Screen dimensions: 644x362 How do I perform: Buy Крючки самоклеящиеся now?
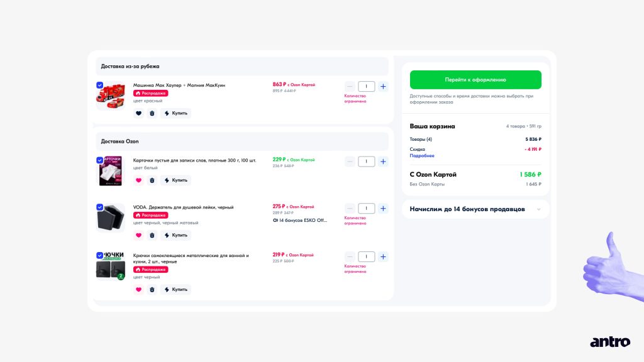pyautogui.click(x=176, y=289)
